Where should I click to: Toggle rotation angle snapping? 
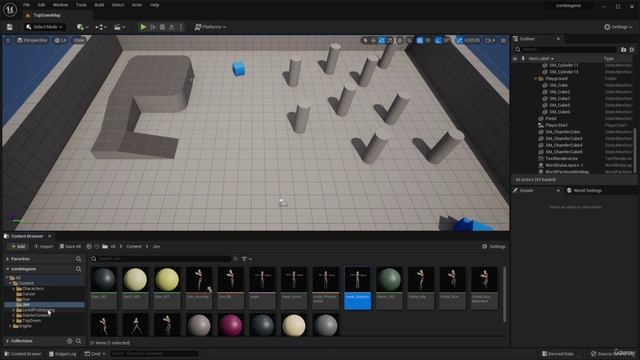[x=438, y=40]
